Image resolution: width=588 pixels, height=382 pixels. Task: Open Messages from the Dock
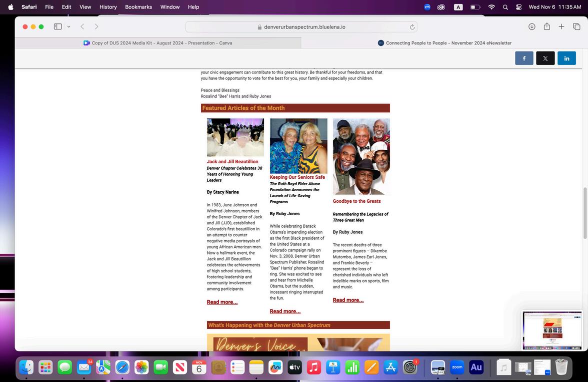[x=64, y=368]
